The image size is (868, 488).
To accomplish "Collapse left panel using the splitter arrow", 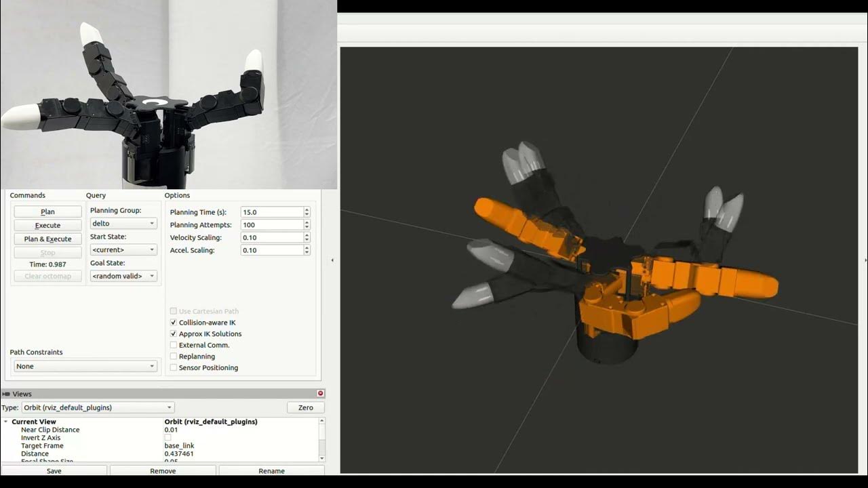I will pos(332,260).
